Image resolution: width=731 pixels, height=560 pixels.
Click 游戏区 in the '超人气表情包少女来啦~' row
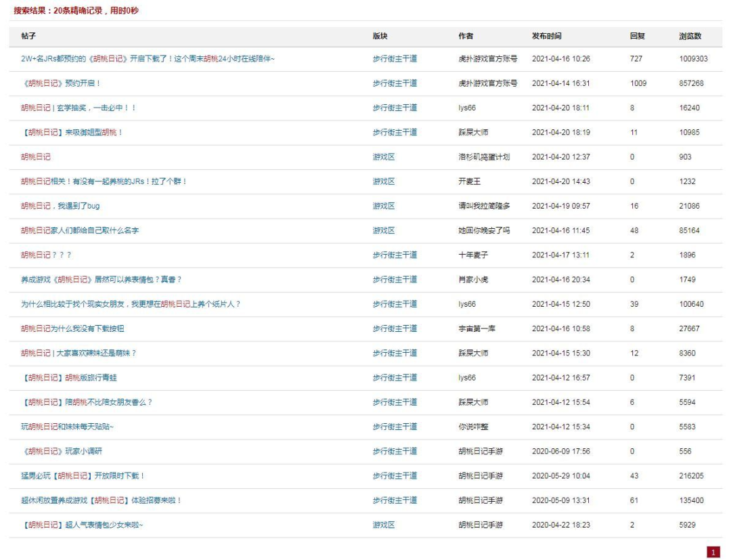tap(384, 525)
